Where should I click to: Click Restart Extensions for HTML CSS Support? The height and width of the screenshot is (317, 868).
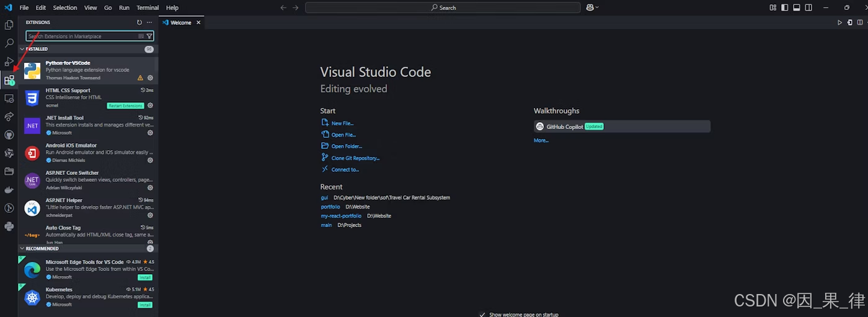(x=125, y=105)
